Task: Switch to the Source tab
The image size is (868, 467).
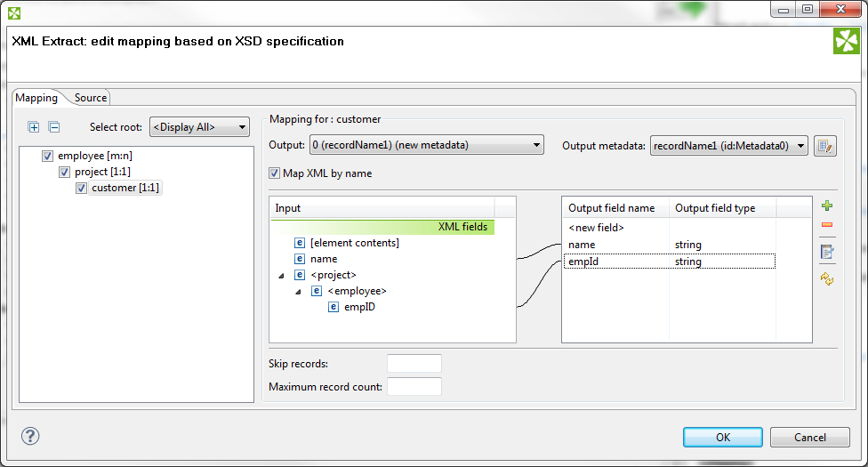Action: tap(91, 98)
